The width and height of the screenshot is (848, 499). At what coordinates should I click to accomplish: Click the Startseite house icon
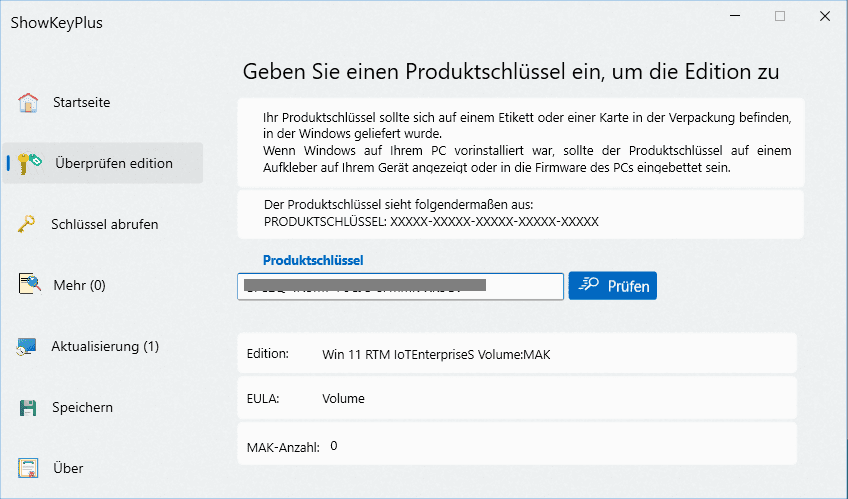tap(28, 102)
